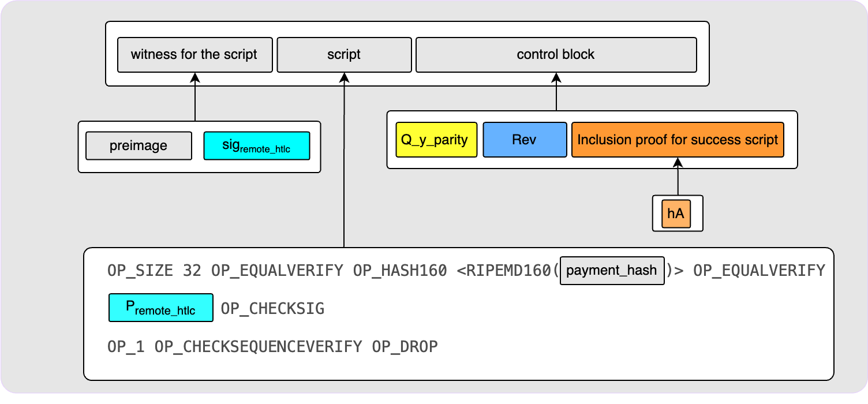Select the orange "Inclusion proof for success script" box
868x404 pixels.
678,140
